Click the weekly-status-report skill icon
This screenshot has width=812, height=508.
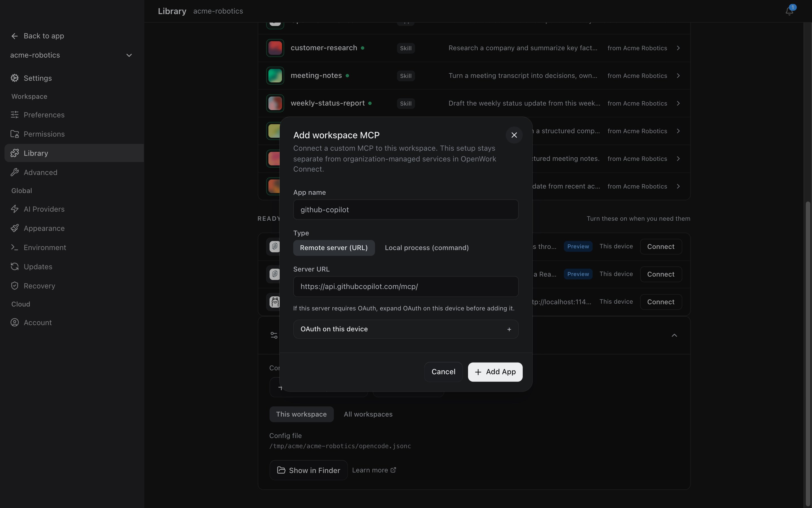point(275,103)
